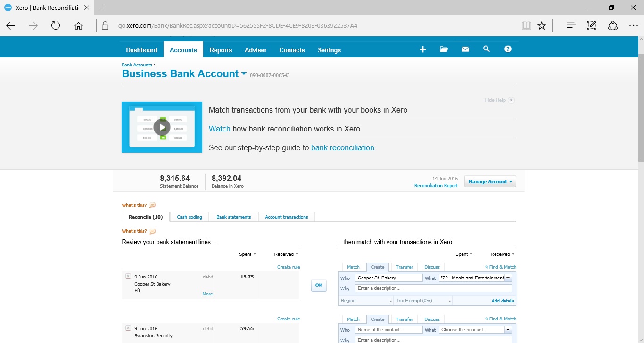Viewport: 644px width, 343px height.
Task: Go to browser home page
Action: (78, 25)
